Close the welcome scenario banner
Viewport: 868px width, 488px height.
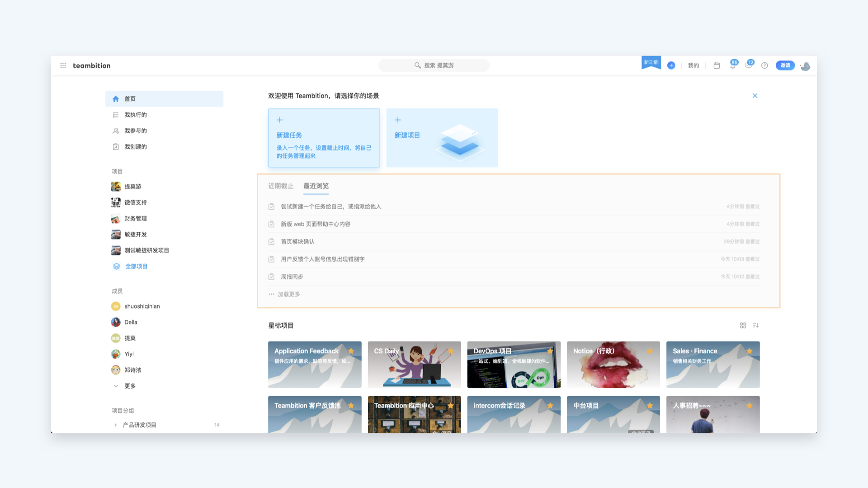pos(755,96)
